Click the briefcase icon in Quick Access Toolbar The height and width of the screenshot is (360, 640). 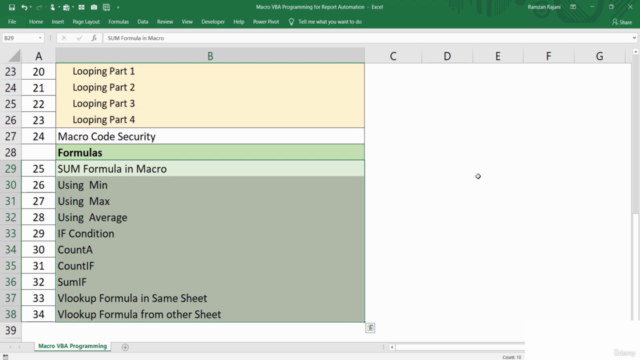click(x=66, y=7)
